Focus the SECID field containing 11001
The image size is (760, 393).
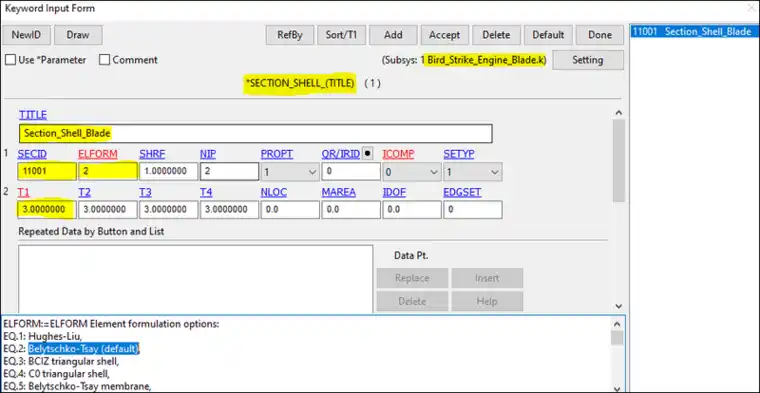tap(47, 172)
